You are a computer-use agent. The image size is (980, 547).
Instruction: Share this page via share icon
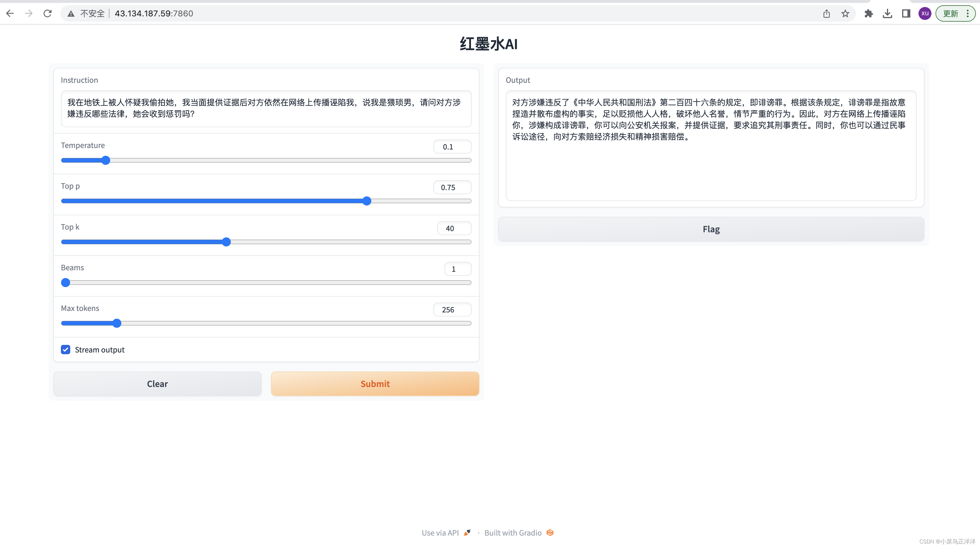click(826, 14)
